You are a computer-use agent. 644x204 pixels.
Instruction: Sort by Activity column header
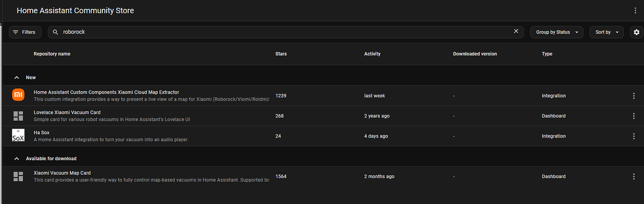372,54
